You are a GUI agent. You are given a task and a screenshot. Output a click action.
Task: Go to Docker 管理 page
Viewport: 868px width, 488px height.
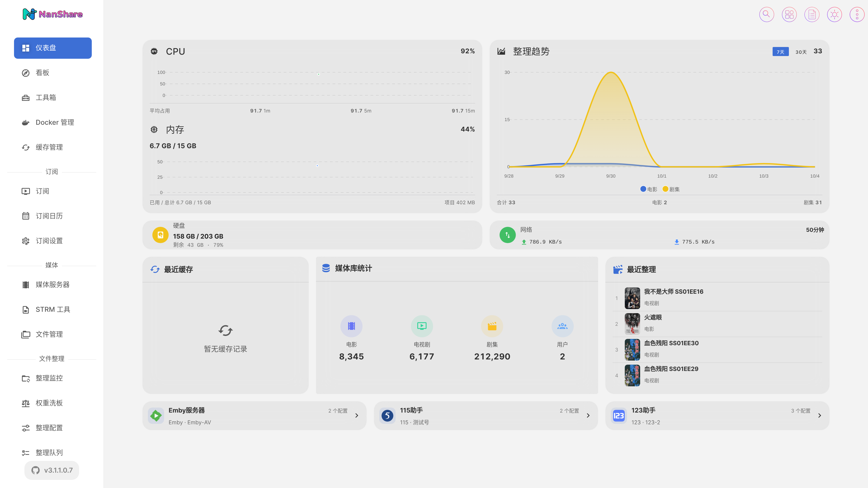[x=53, y=123]
